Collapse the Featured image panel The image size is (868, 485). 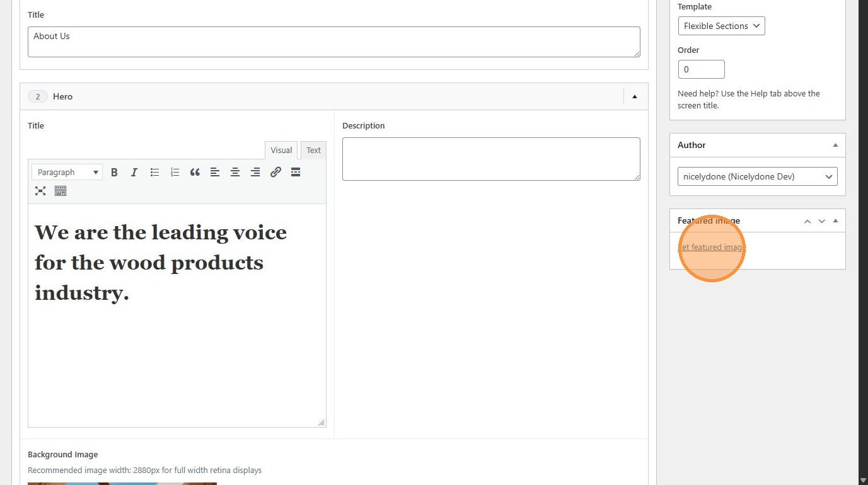pos(835,221)
